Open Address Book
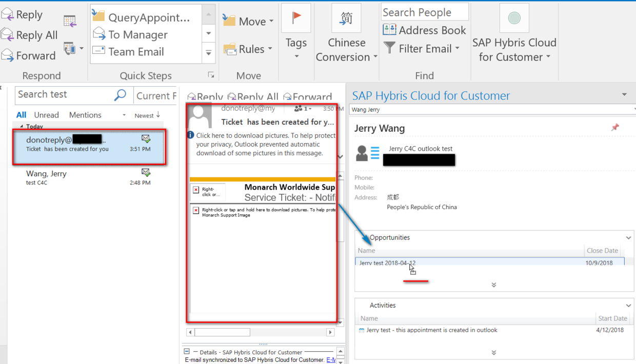The height and width of the screenshot is (364, 636). (x=424, y=30)
